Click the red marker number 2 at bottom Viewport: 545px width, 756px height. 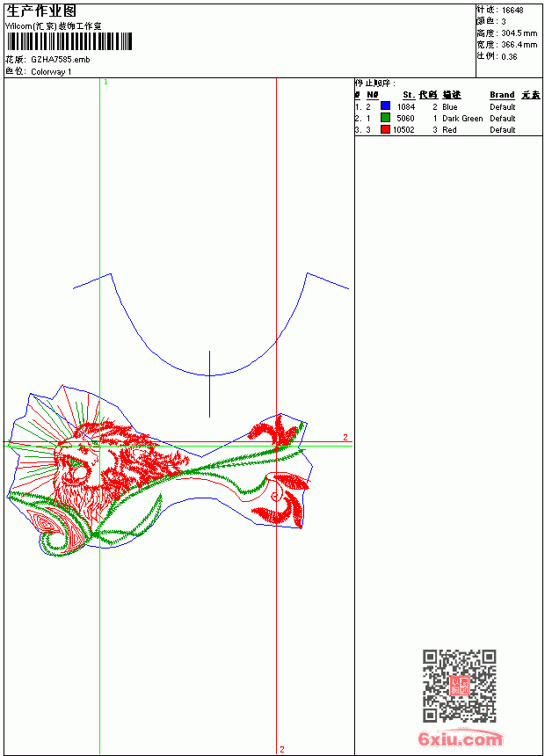coord(282,749)
